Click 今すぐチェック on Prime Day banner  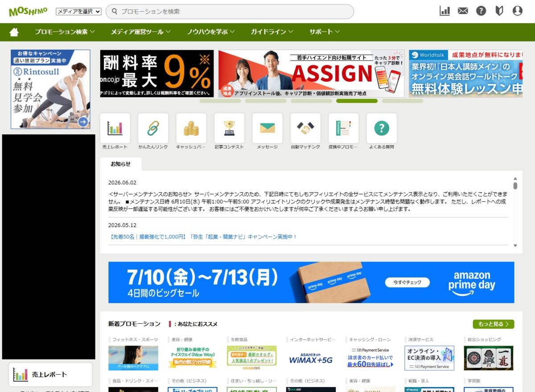[x=407, y=282]
